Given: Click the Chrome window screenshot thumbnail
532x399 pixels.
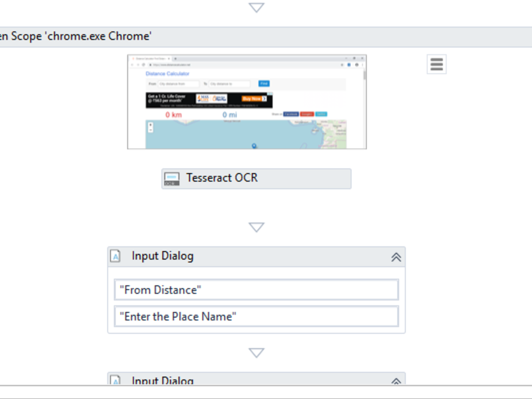Looking at the screenshot, I should coord(247,102).
